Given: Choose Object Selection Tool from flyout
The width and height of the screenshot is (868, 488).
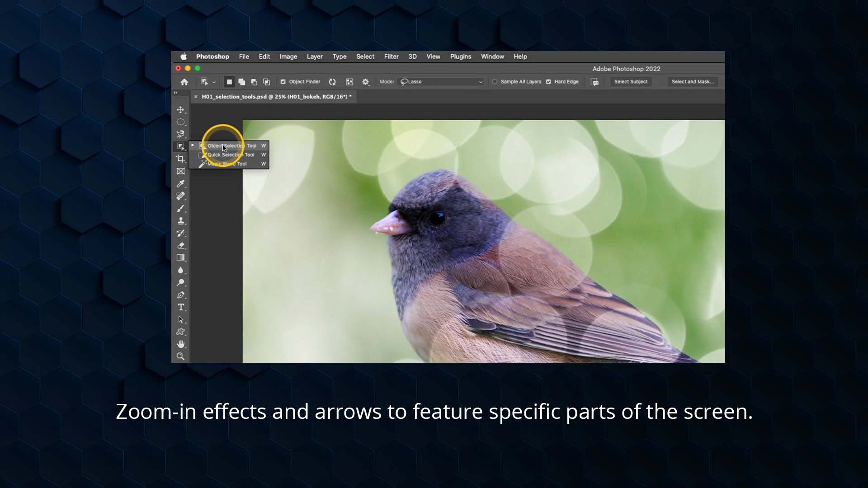Looking at the screenshot, I should 229,145.
